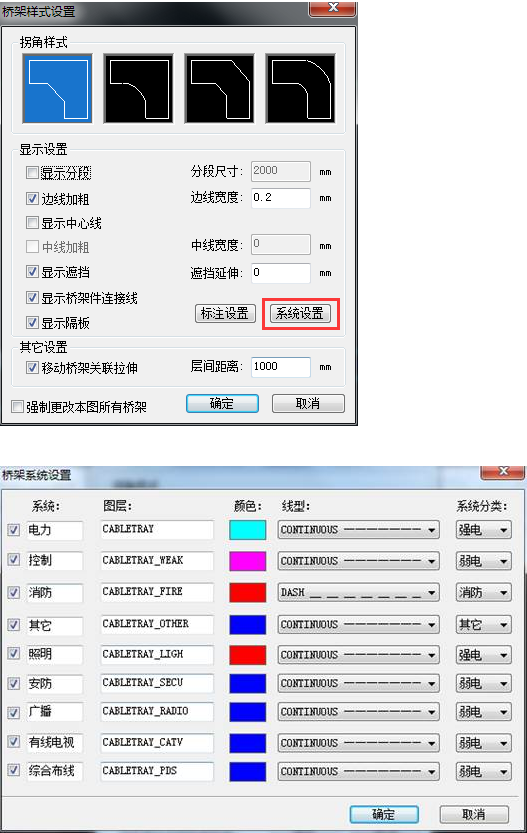The height and width of the screenshot is (833, 527).
Task: Open the blue color swatch for 其它
Action: point(248,625)
